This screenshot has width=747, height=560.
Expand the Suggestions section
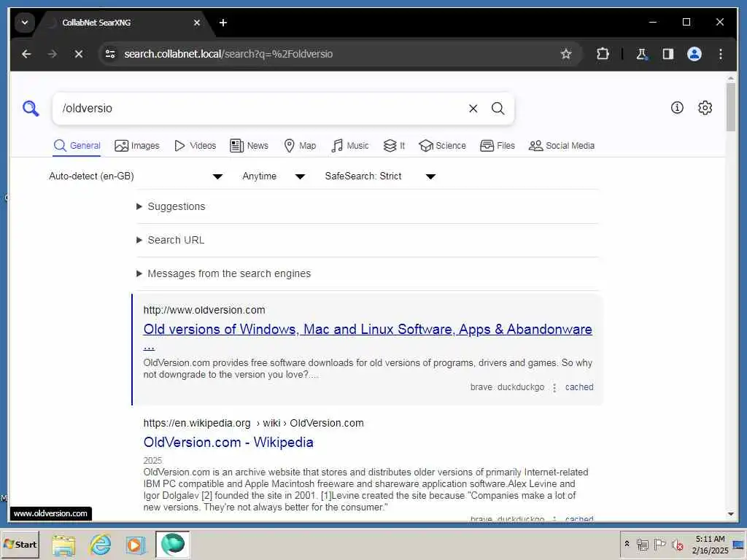(x=171, y=206)
